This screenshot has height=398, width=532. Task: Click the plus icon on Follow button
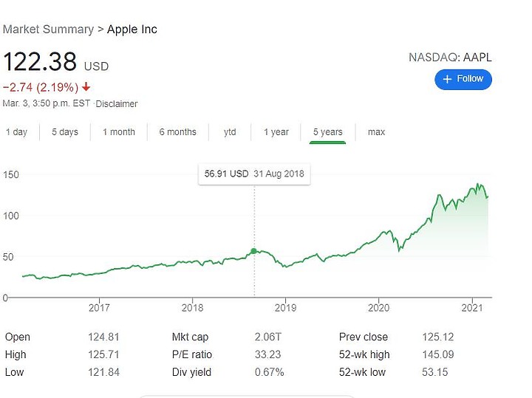(447, 79)
